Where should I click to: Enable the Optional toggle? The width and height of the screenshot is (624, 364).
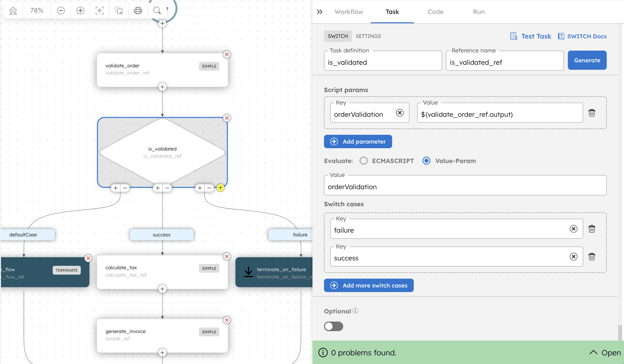pyautogui.click(x=333, y=326)
